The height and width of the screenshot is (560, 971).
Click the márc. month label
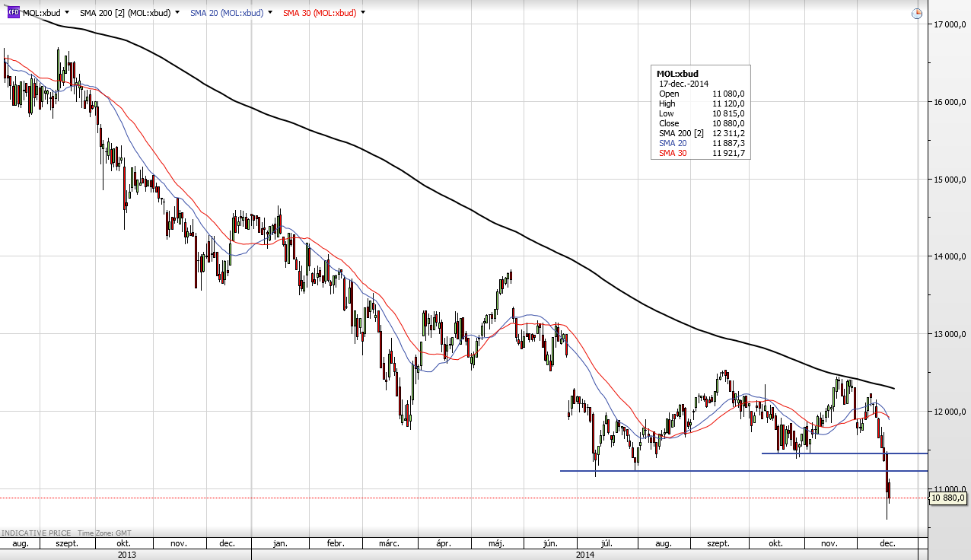[390, 544]
